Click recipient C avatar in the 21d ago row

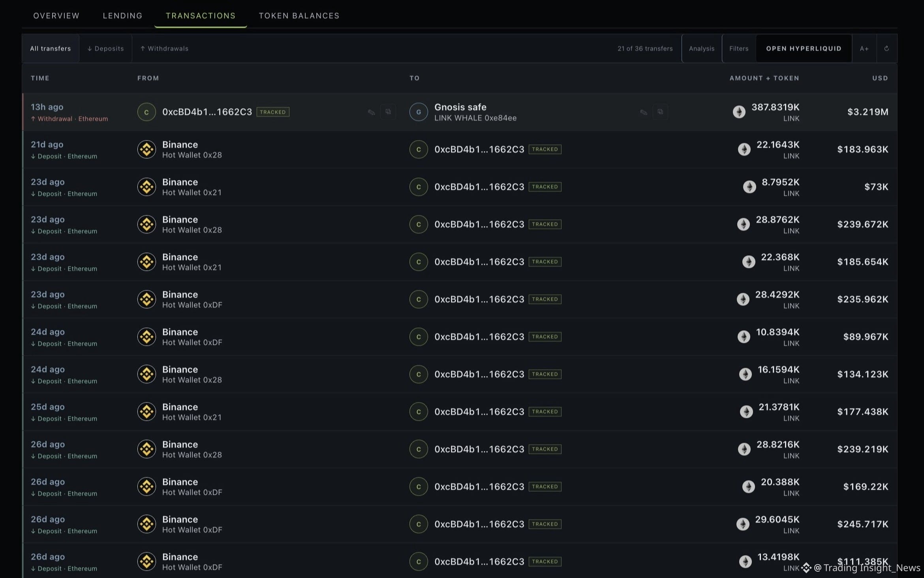(x=419, y=150)
